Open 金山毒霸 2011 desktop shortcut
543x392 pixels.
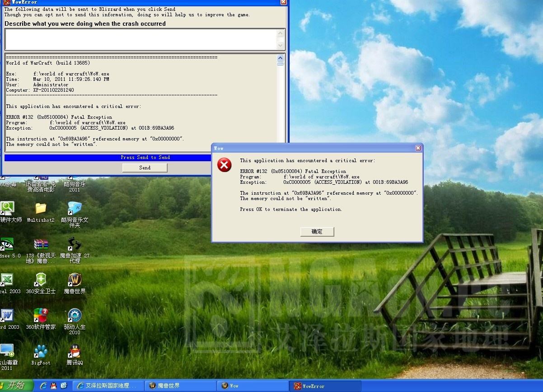click(8, 357)
